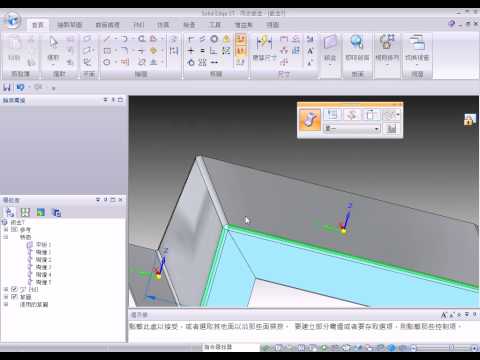
Task: Click the padlock icon in viewport corner
Action: tap(469, 119)
